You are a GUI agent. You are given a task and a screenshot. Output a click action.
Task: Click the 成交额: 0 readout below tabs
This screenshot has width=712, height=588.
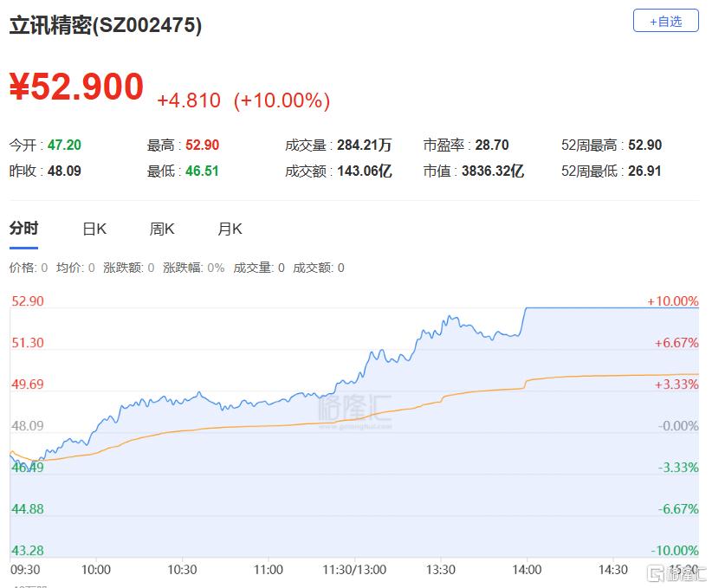(318, 268)
